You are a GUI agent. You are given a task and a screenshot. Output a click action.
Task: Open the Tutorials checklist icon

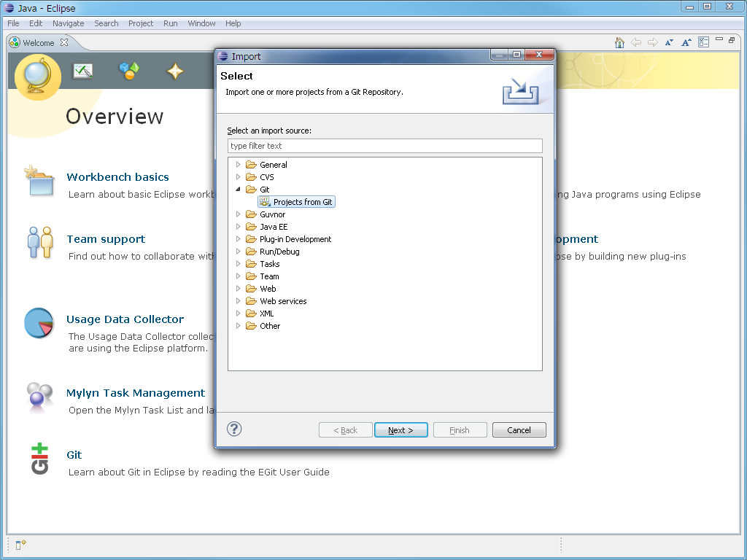pyautogui.click(x=83, y=71)
